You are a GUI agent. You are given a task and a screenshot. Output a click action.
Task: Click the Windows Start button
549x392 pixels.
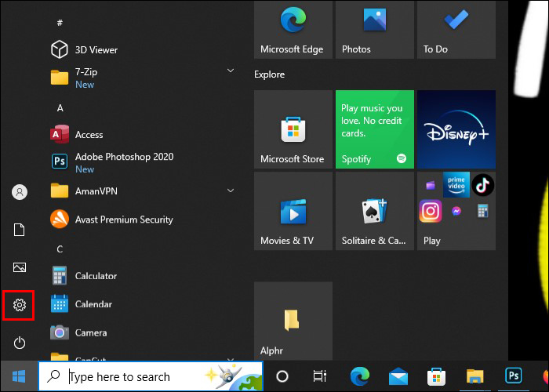pos(18,376)
